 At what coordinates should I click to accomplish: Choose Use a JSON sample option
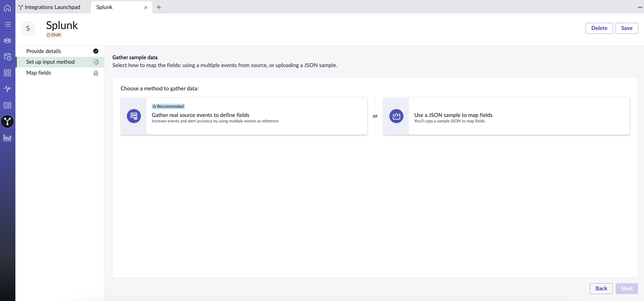pyautogui.click(x=506, y=116)
